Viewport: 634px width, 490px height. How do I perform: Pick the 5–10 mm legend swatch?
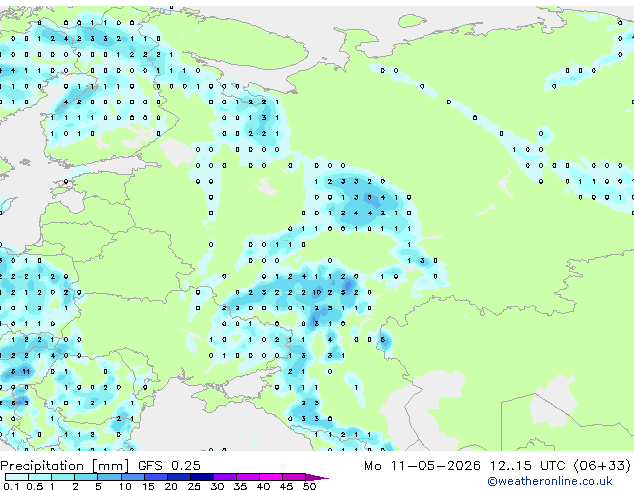pos(109,477)
